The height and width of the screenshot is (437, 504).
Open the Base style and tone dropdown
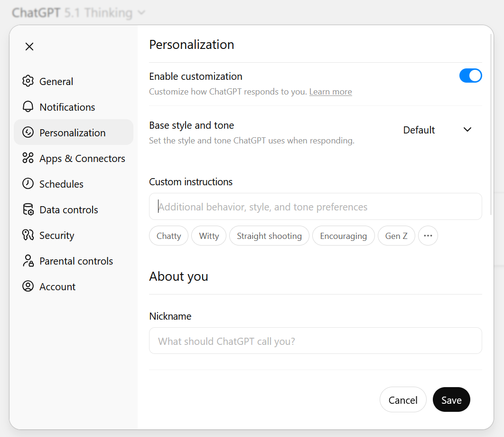click(x=437, y=130)
